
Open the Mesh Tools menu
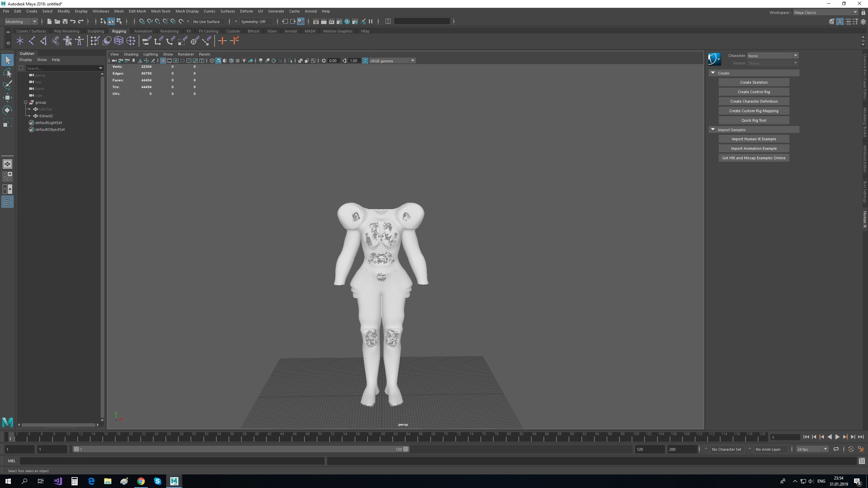click(x=160, y=11)
